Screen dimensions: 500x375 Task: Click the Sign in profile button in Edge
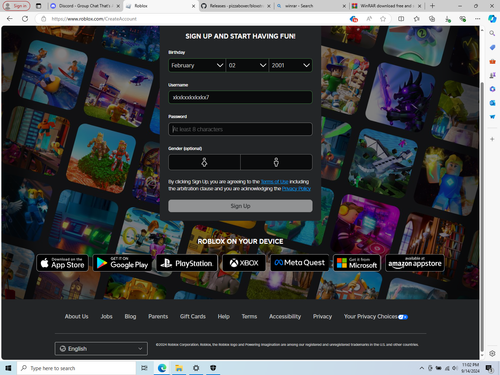click(16, 6)
